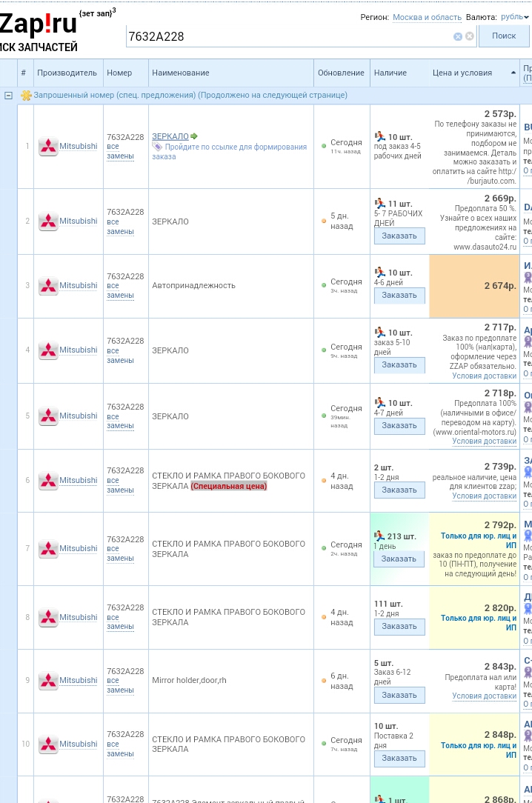Image resolution: width=532 pixels, height=803 pixels.
Task: Sort by the Наличие column header
Action: point(390,73)
